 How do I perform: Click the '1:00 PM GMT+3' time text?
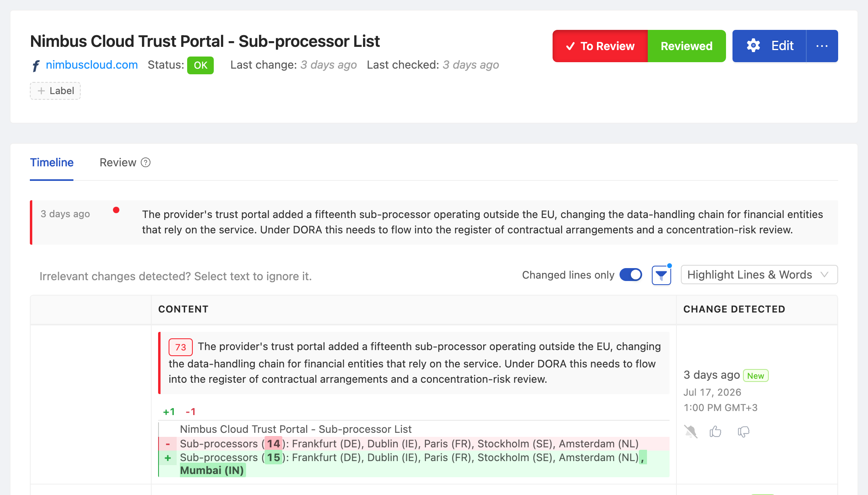point(720,408)
